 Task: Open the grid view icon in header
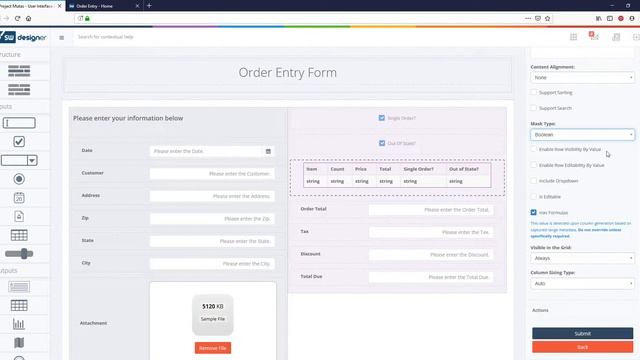click(573, 37)
